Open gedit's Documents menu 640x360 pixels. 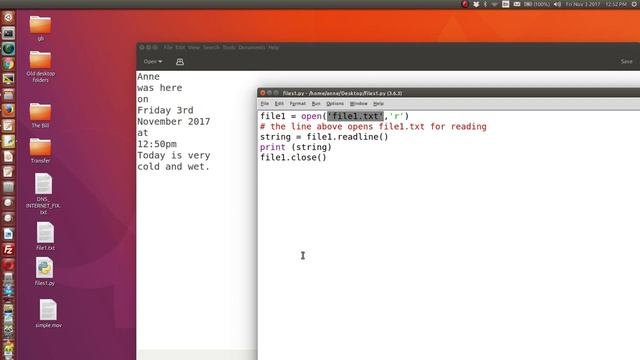[251, 47]
